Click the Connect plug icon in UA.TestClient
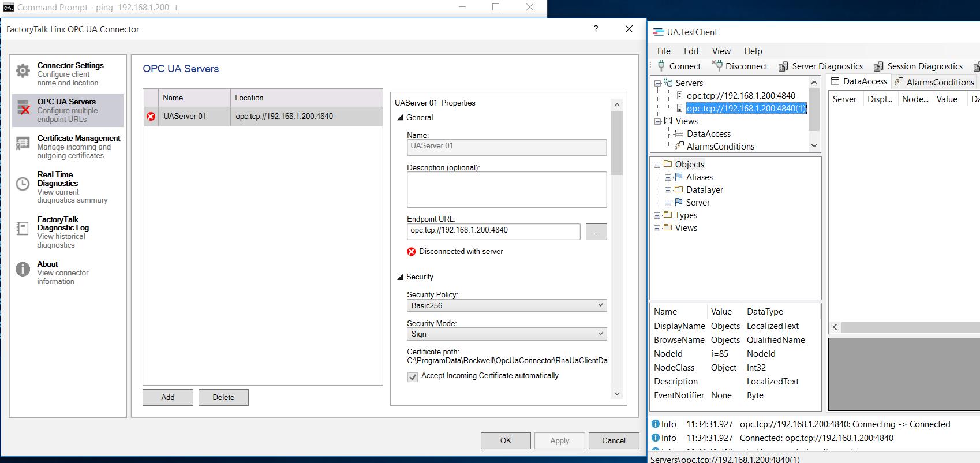Image resolution: width=980 pixels, height=463 pixels. pyautogui.click(x=661, y=66)
